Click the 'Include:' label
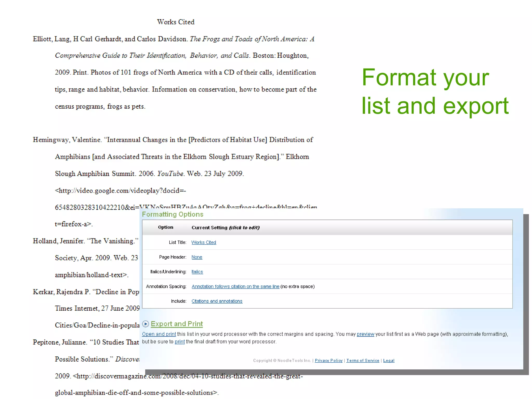The width and height of the screenshot is (532, 399). (x=178, y=301)
